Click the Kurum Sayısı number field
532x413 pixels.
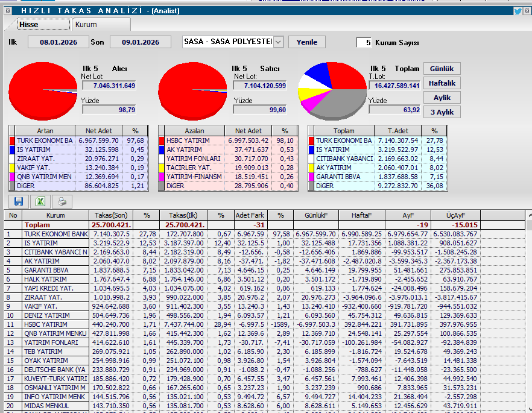click(x=364, y=43)
